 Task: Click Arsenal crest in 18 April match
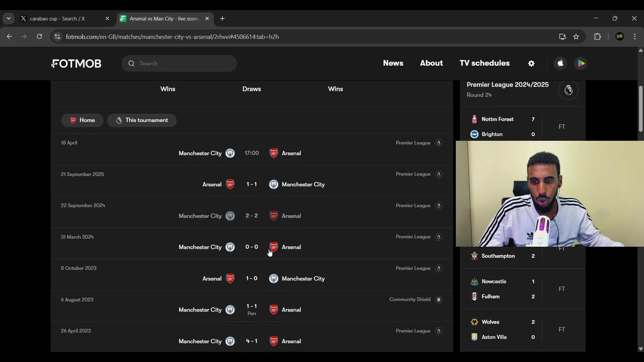[274, 153]
